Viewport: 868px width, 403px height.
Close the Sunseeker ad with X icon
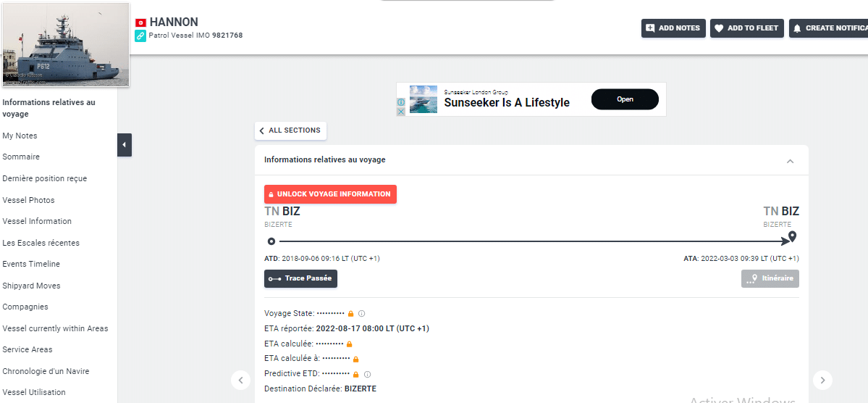401,112
